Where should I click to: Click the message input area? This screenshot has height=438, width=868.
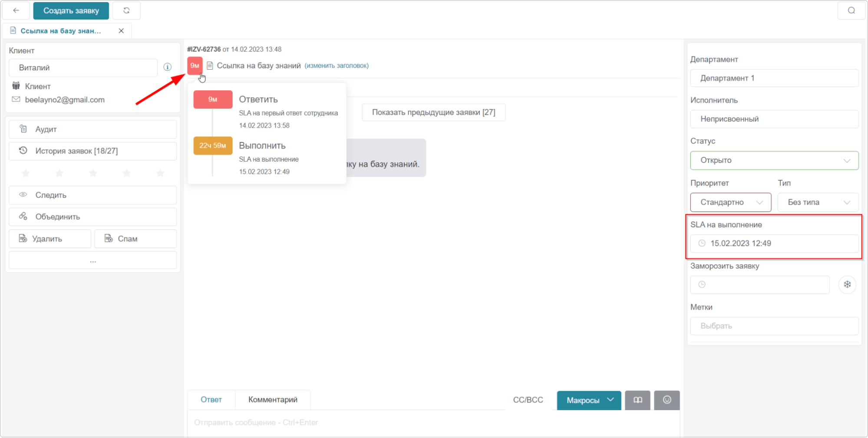pos(433,423)
